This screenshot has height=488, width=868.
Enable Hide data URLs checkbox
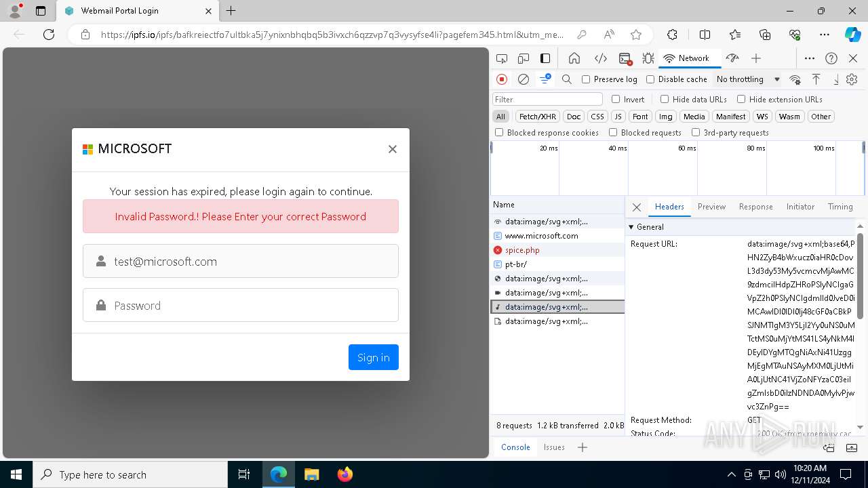[x=665, y=99]
